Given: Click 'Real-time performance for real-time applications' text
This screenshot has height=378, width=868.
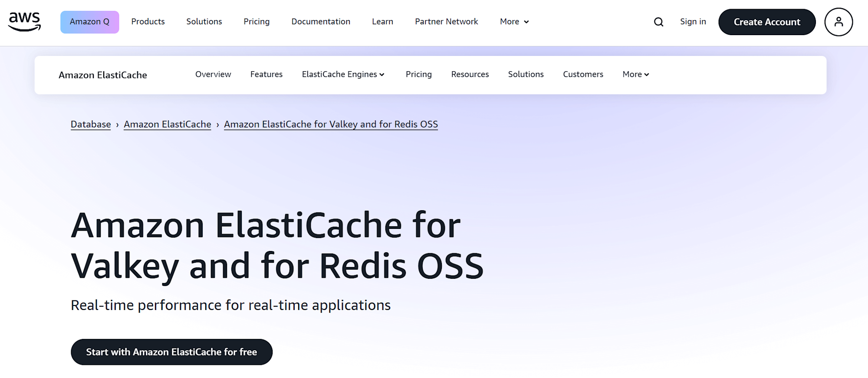Looking at the screenshot, I should coord(230,305).
